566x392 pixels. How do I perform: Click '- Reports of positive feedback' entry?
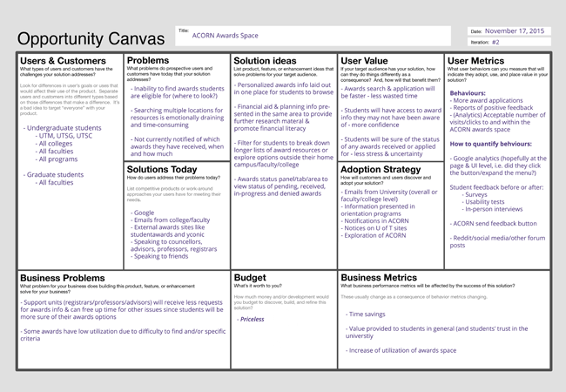[491, 107]
